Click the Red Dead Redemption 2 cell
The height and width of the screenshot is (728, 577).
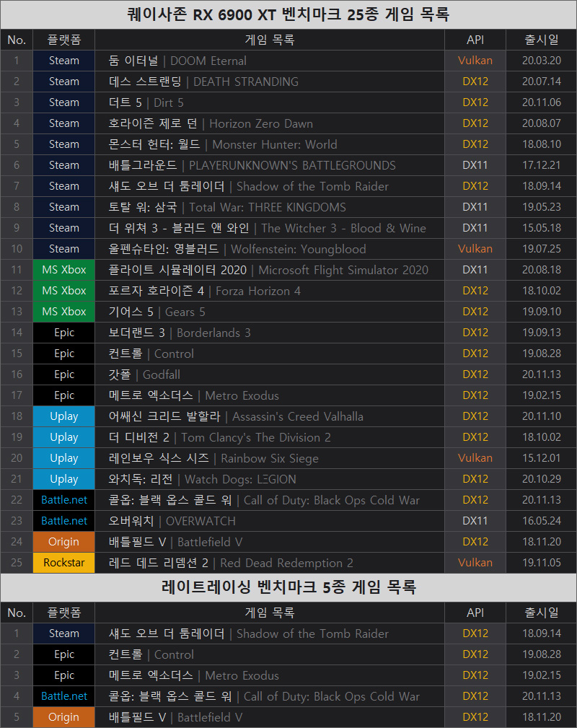coord(270,562)
